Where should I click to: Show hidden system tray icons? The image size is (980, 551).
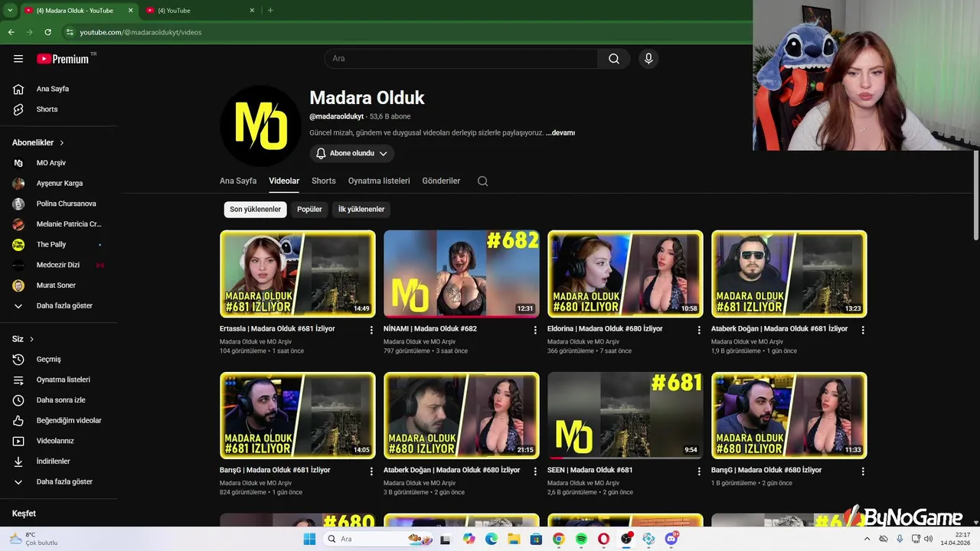point(866,539)
